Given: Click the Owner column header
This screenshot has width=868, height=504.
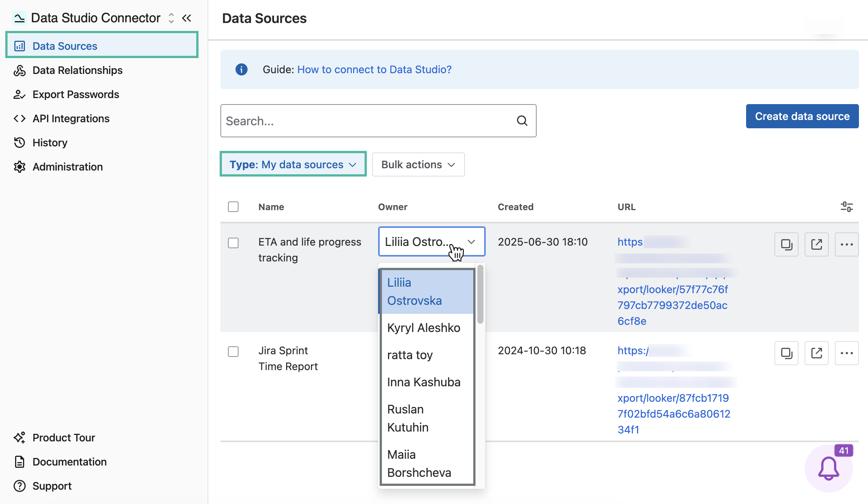Looking at the screenshot, I should (393, 207).
